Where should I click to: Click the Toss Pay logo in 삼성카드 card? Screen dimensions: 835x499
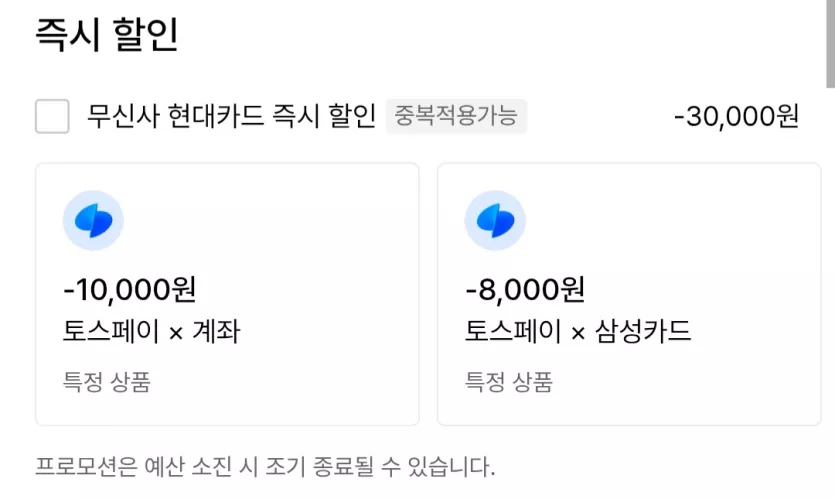click(495, 220)
